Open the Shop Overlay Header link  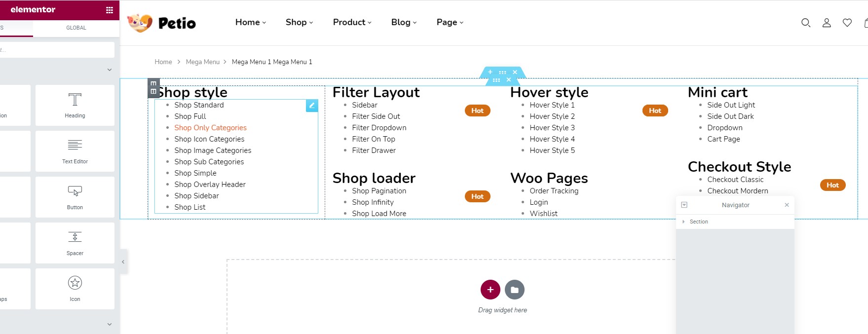click(210, 185)
